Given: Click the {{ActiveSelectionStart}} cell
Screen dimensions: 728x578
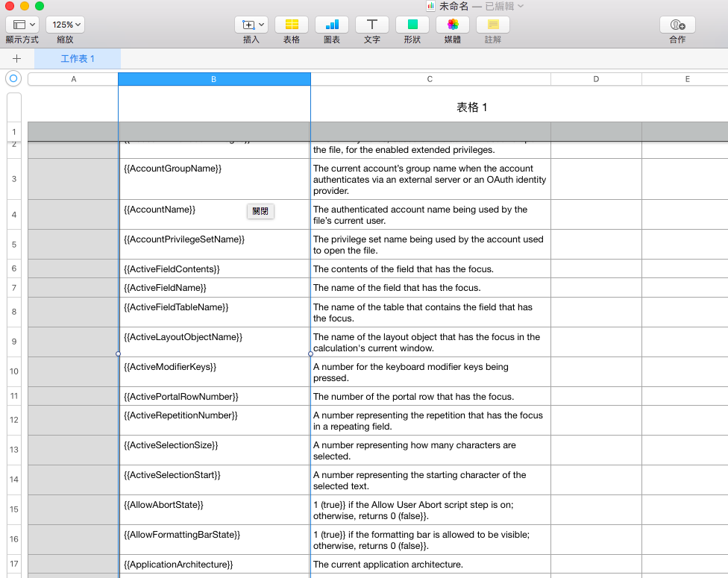Looking at the screenshot, I should coord(215,480).
